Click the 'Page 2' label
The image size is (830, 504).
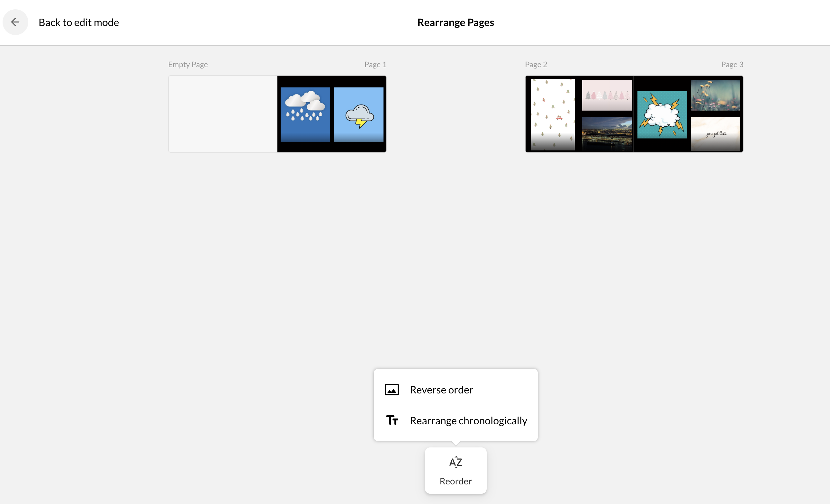536,64
